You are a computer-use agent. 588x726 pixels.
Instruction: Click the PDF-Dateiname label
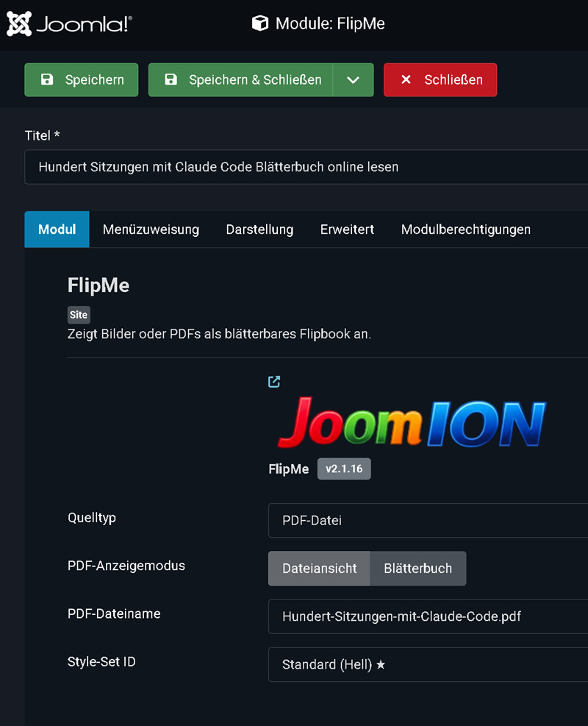[114, 613]
